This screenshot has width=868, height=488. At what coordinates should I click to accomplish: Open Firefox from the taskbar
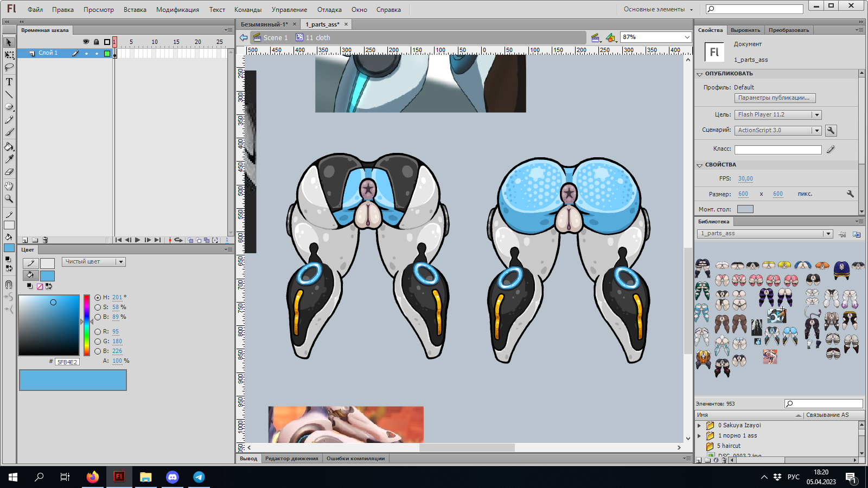(93, 477)
